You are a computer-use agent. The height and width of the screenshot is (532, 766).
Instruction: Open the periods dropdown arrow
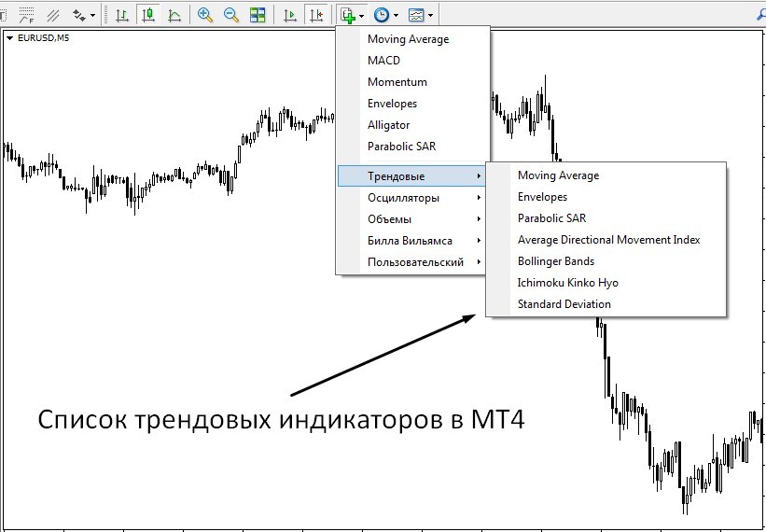tap(396, 16)
